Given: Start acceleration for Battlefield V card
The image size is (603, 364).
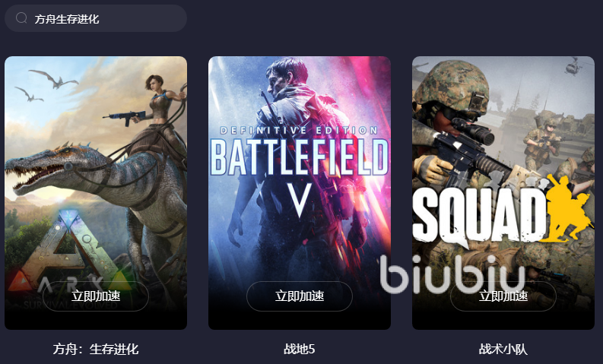Looking at the screenshot, I should coord(300,296).
